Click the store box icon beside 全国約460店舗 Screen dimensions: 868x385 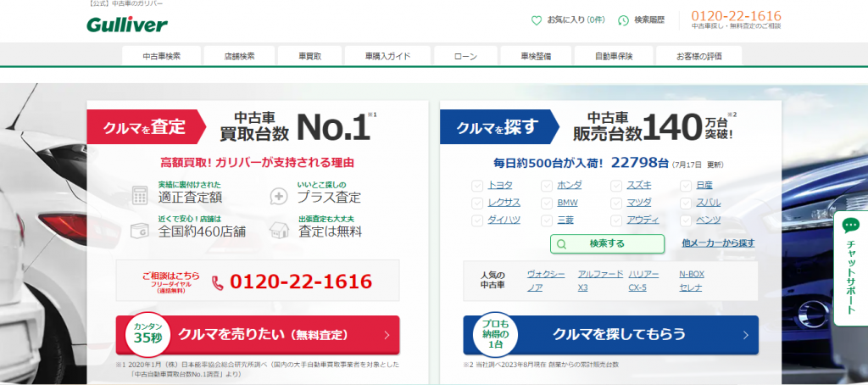(x=140, y=230)
